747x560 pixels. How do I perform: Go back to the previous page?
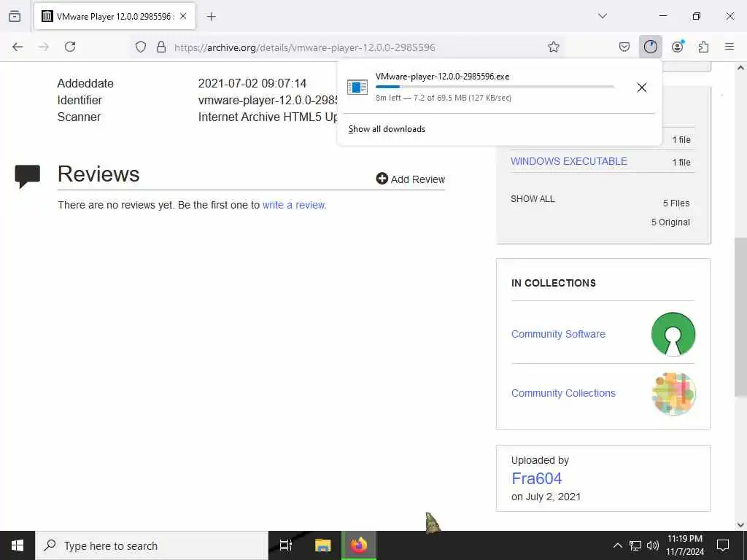18,47
